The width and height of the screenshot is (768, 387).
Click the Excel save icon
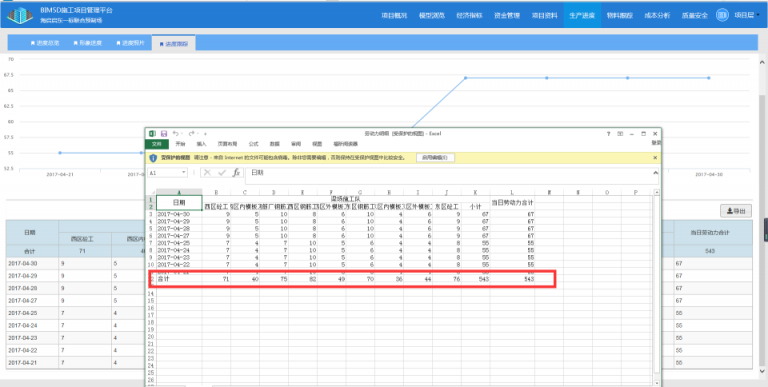coord(164,133)
